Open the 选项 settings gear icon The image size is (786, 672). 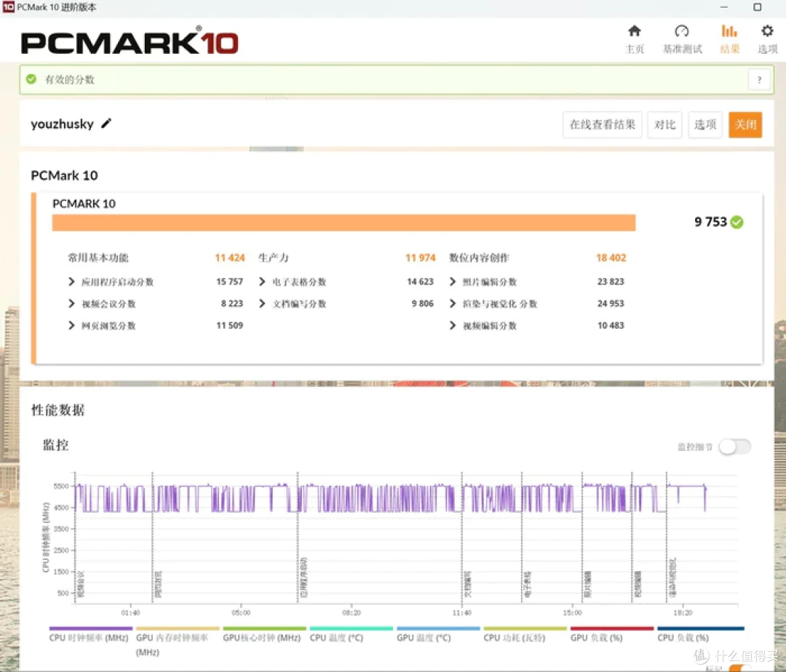[x=767, y=31]
